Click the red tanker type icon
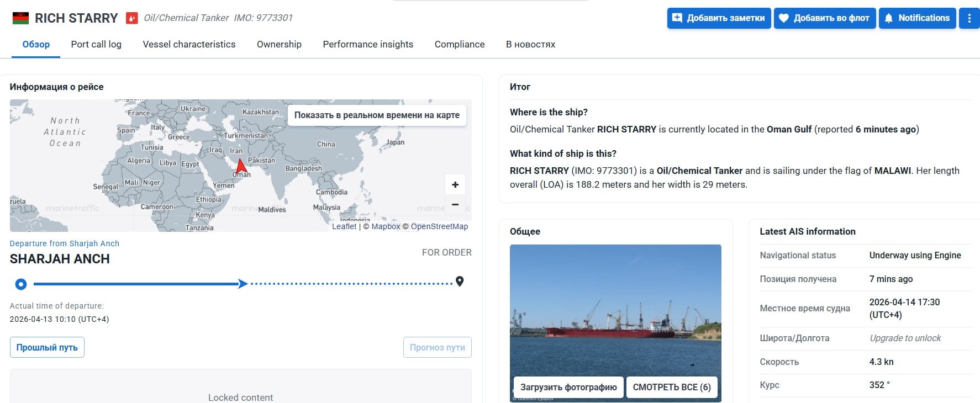Image resolution: width=980 pixels, height=403 pixels. pos(131,18)
